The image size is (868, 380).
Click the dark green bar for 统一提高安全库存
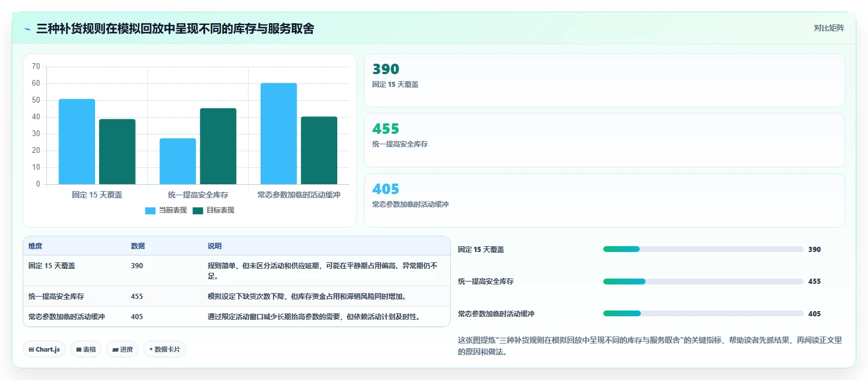coord(218,147)
